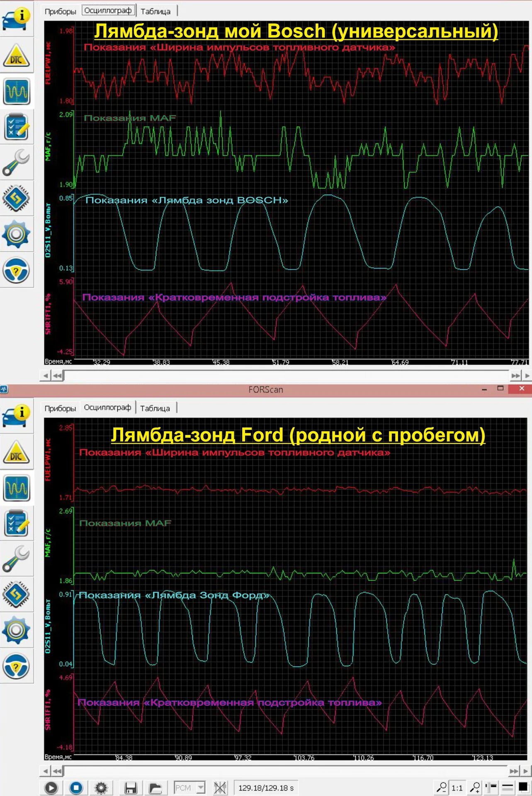Reset zoom with the 1:1 button
Screen dimensions: 532x796
pyautogui.click(x=457, y=787)
